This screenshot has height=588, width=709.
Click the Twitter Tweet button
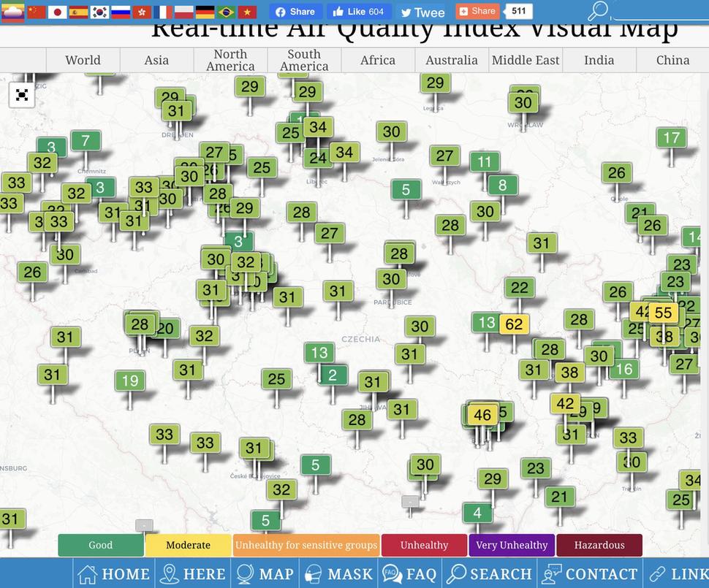click(x=423, y=12)
